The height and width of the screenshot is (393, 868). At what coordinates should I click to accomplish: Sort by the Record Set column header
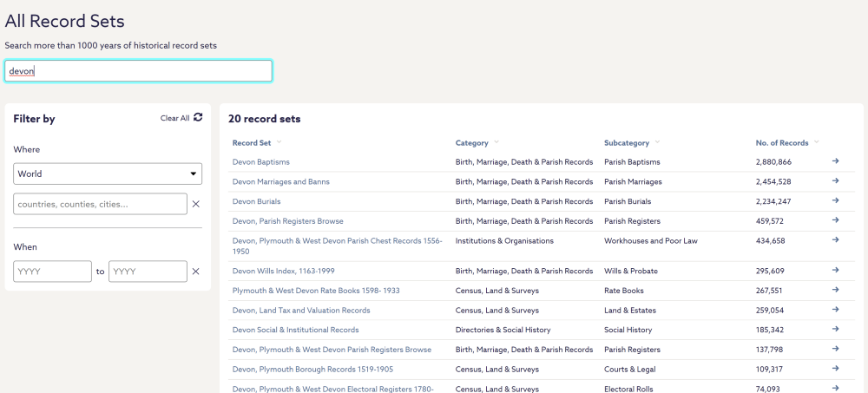(x=252, y=142)
